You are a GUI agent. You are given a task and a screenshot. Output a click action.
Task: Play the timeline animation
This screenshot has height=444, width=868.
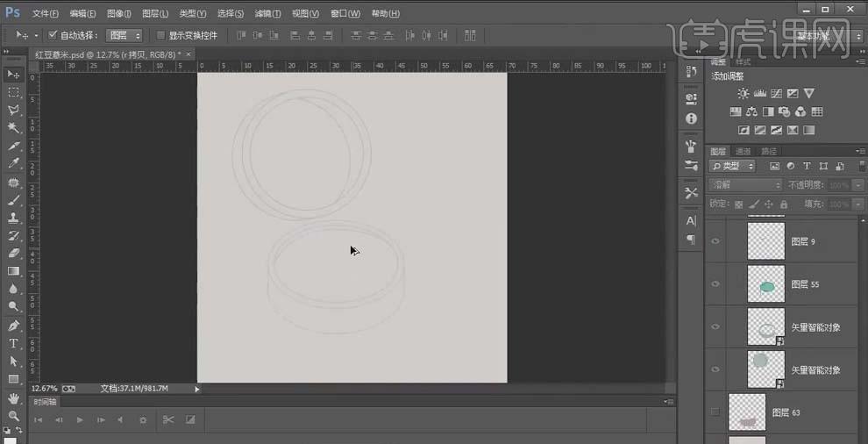tap(80, 419)
